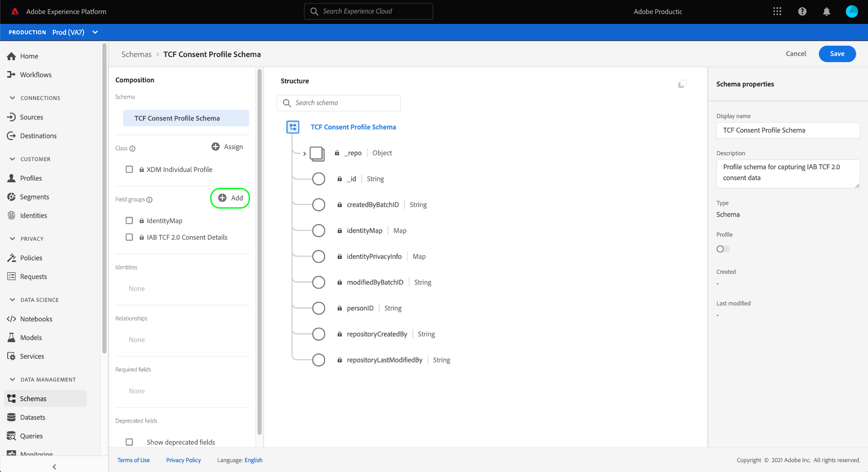The height and width of the screenshot is (472, 868).
Task: Check the IdentityMap field group checkbox
Action: (129, 220)
